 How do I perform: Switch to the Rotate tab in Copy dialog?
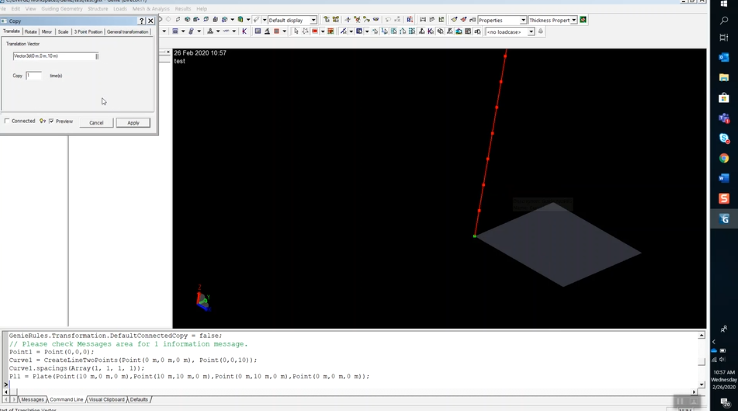click(x=31, y=32)
